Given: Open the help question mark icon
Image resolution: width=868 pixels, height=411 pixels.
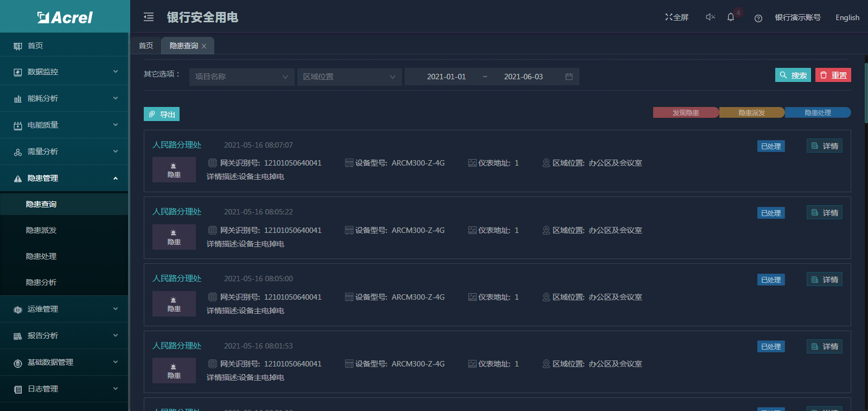Looking at the screenshot, I should [x=758, y=18].
